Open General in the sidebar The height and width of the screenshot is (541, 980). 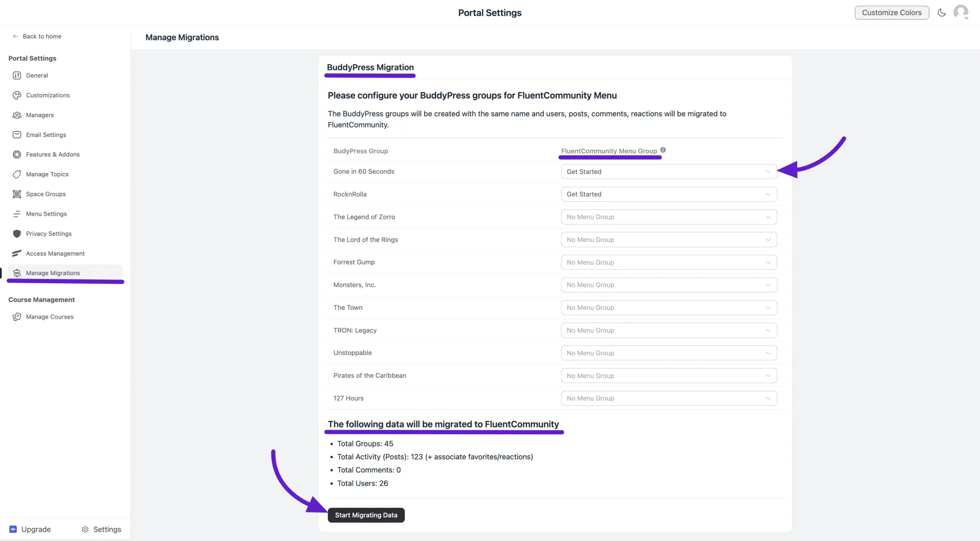point(65,75)
